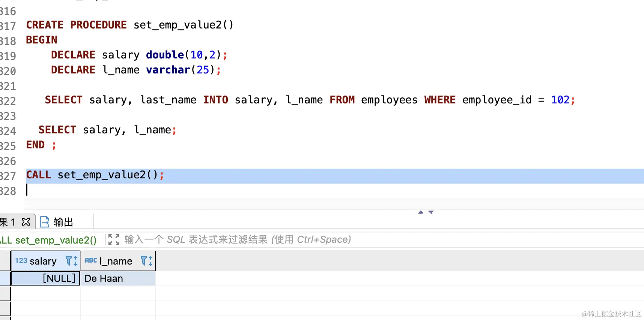Click the expand filter panel icon

pyautogui.click(x=114, y=239)
